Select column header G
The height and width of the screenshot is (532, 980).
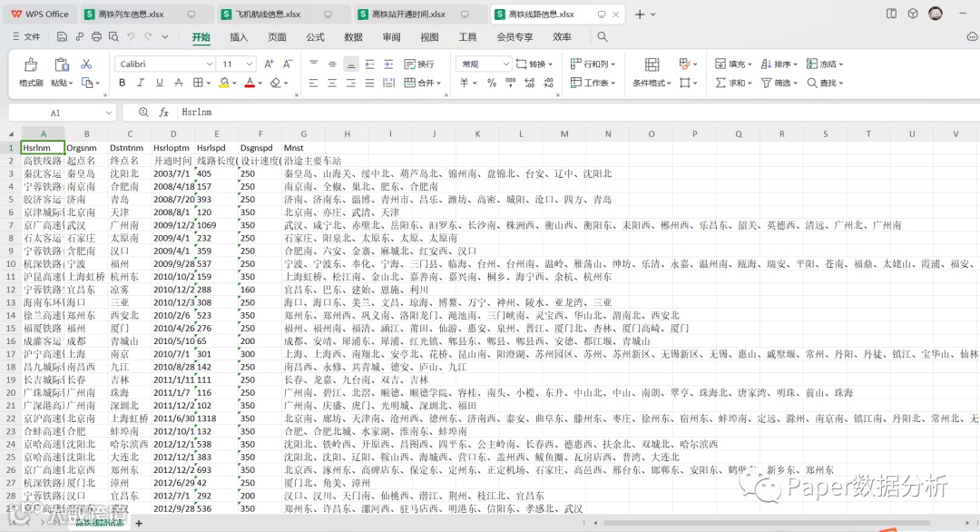point(304,133)
